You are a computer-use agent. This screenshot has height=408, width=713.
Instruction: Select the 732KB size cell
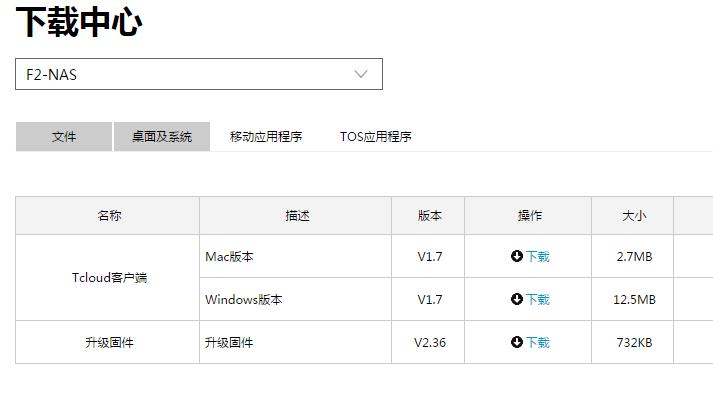point(634,342)
